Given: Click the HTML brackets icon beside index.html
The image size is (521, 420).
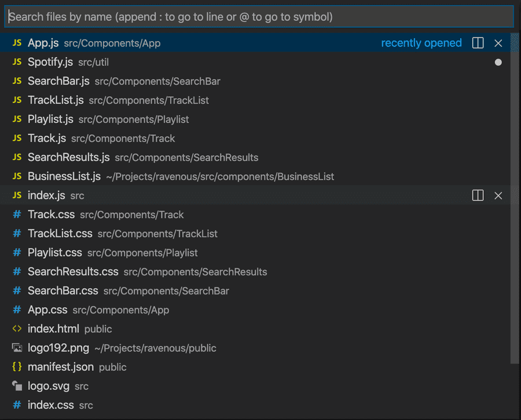Looking at the screenshot, I should point(17,329).
